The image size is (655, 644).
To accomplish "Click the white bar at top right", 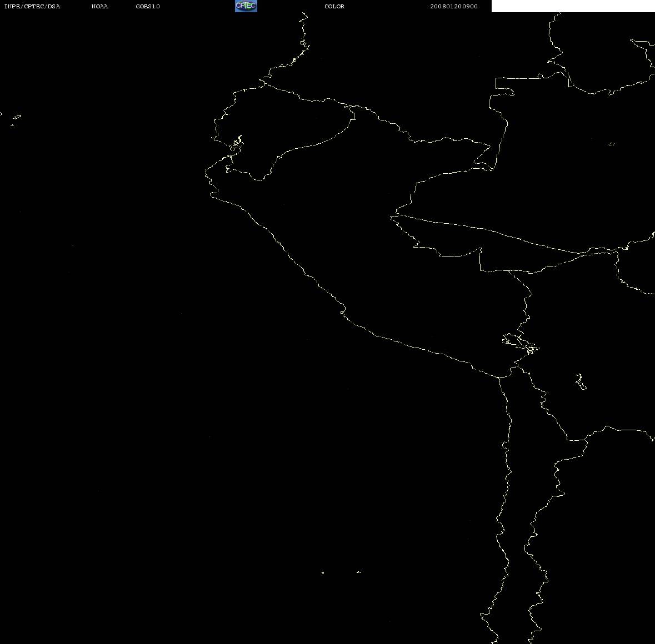I will 573,6.
